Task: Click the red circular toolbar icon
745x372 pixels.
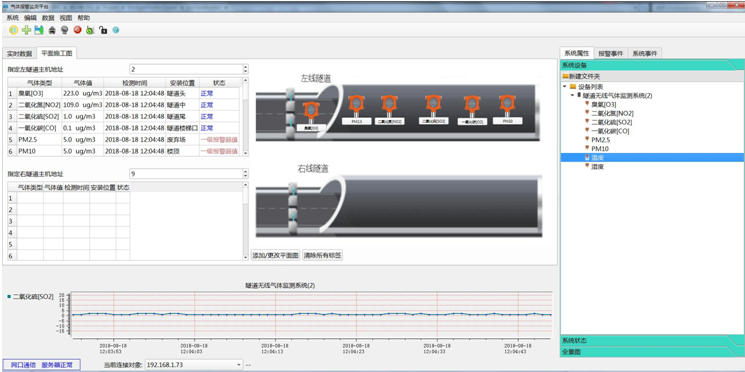Action: 77,30
